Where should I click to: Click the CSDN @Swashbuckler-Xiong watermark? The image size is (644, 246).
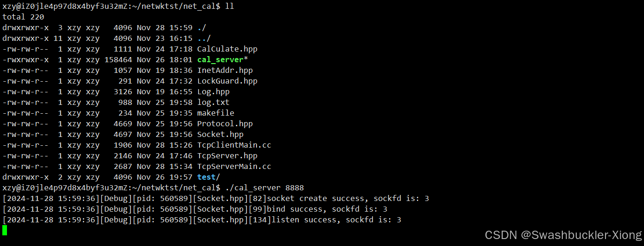click(x=563, y=235)
